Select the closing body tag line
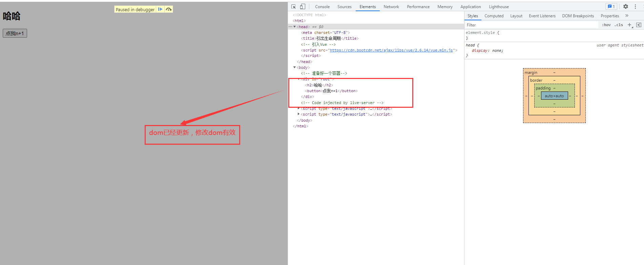This screenshot has width=644, height=265. click(305, 120)
